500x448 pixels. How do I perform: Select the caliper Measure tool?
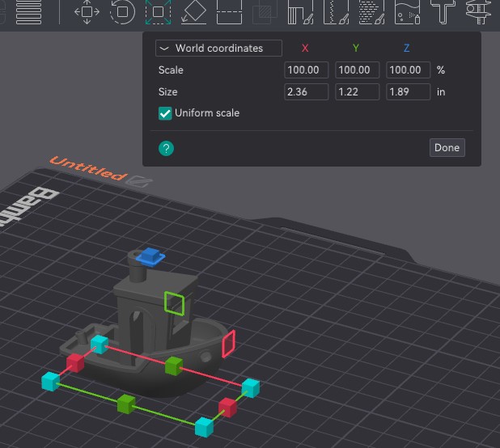click(478, 12)
